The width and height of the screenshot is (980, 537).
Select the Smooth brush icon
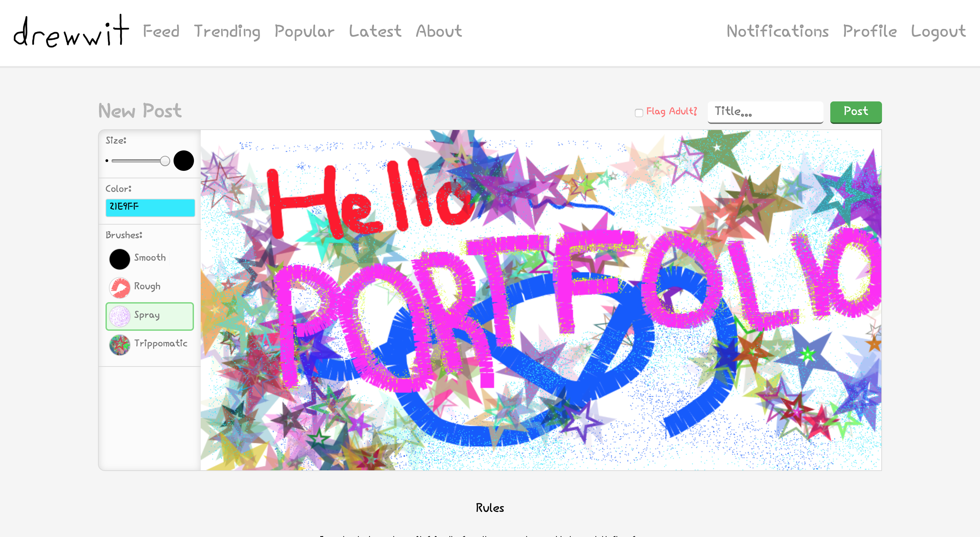(x=119, y=259)
